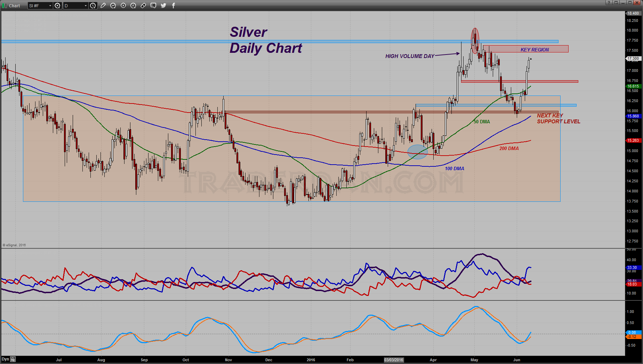Image resolution: width=643 pixels, height=364 pixels.
Task: Click the trade arrows icon
Action: point(143,6)
